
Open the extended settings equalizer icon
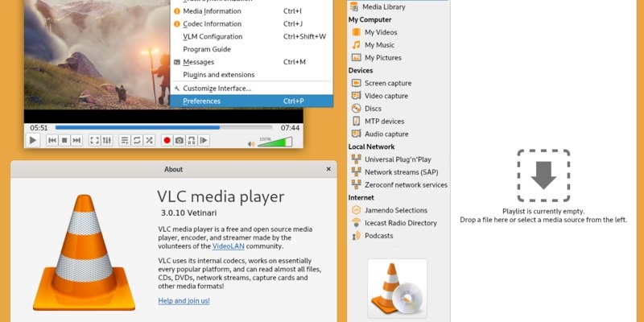[x=106, y=140]
